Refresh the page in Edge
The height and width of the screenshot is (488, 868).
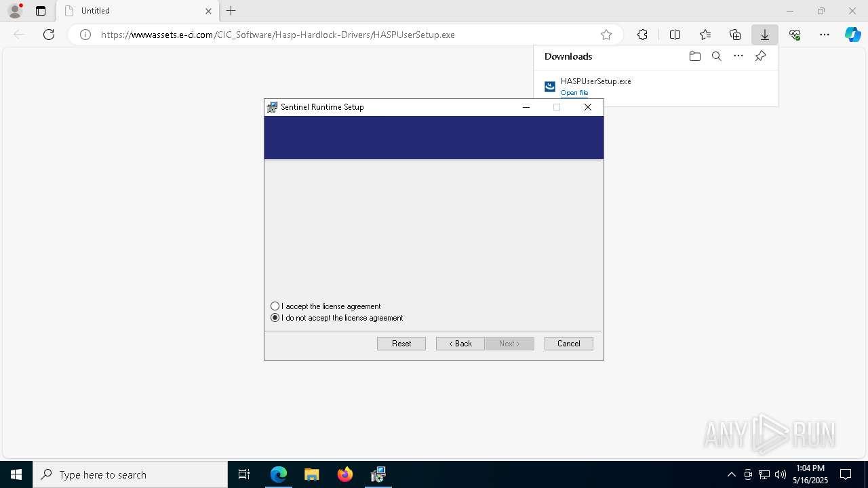pyautogui.click(x=49, y=35)
